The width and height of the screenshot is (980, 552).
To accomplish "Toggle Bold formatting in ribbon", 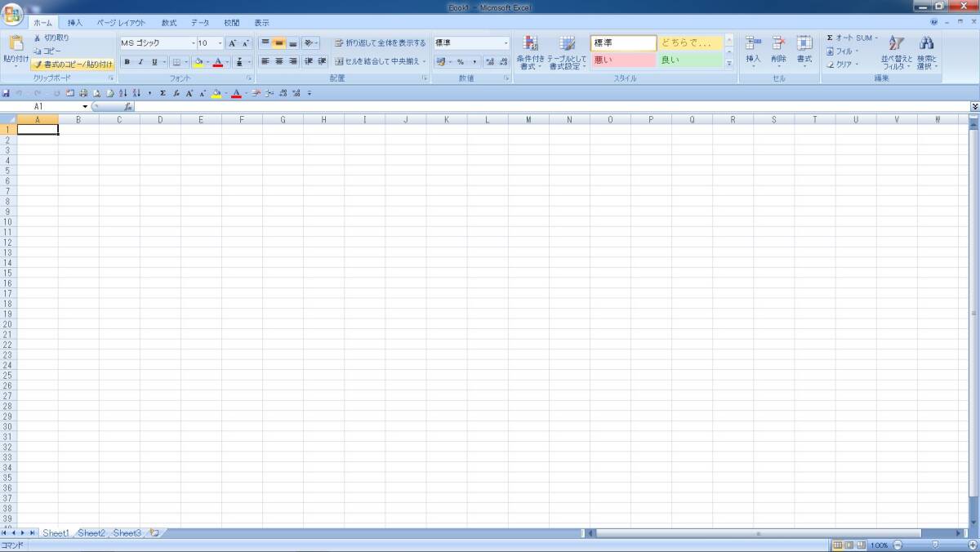I will click(127, 62).
